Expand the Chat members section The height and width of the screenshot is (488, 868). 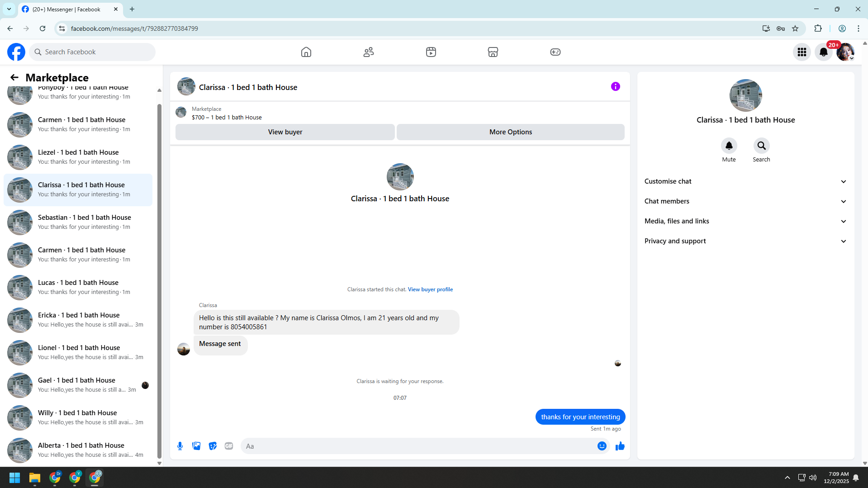745,201
